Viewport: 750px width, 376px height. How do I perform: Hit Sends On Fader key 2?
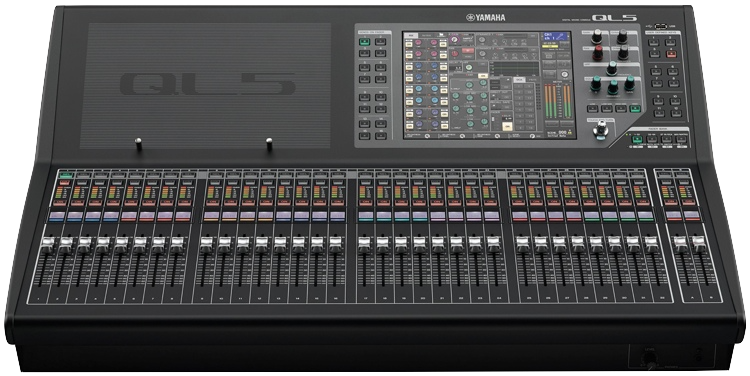click(x=381, y=42)
